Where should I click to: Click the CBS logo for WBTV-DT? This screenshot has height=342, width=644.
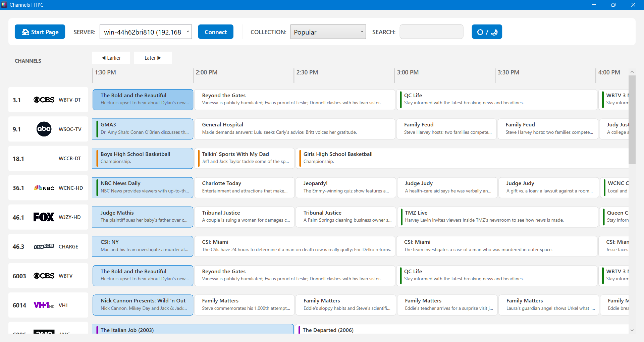44,100
